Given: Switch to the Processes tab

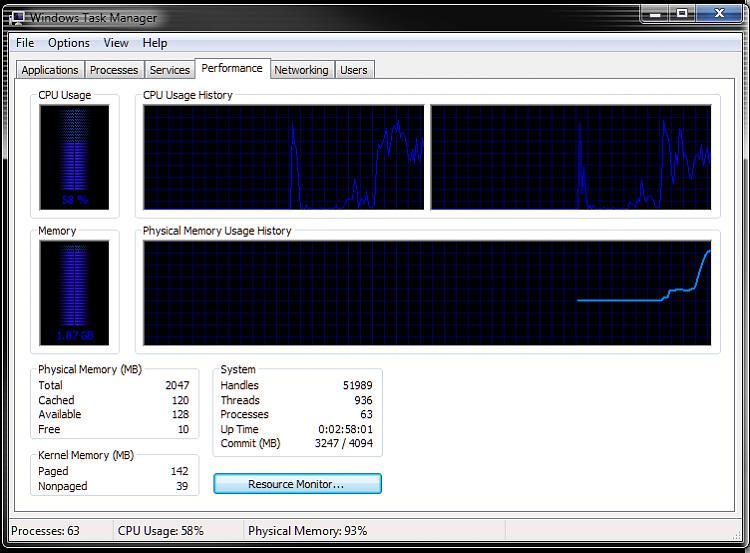Looking at the screenshot, I should pyautogui.click(x=114, y=70).
